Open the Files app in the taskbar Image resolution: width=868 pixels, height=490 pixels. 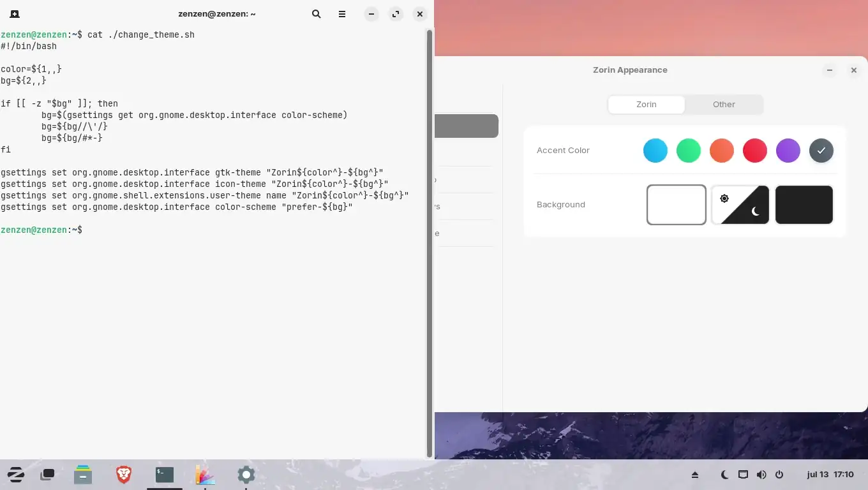click(83, 475)
